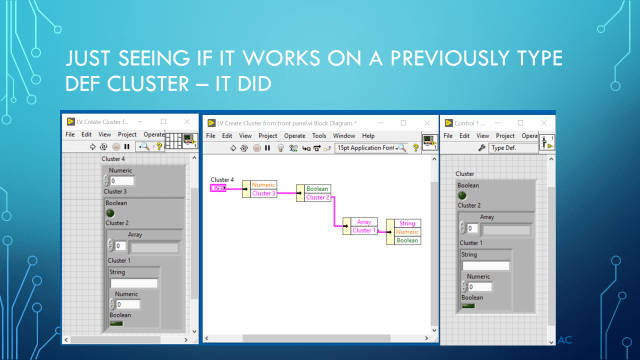
Task: Click scroll-up arrow in the front panel window
Action: coord(194,158)
